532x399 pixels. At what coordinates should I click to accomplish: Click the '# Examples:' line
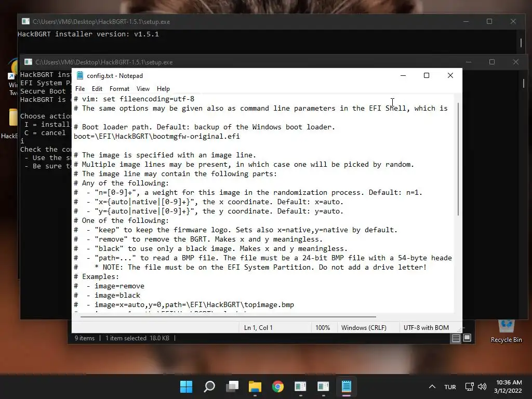pyautogui.click(x=96, y=277)
